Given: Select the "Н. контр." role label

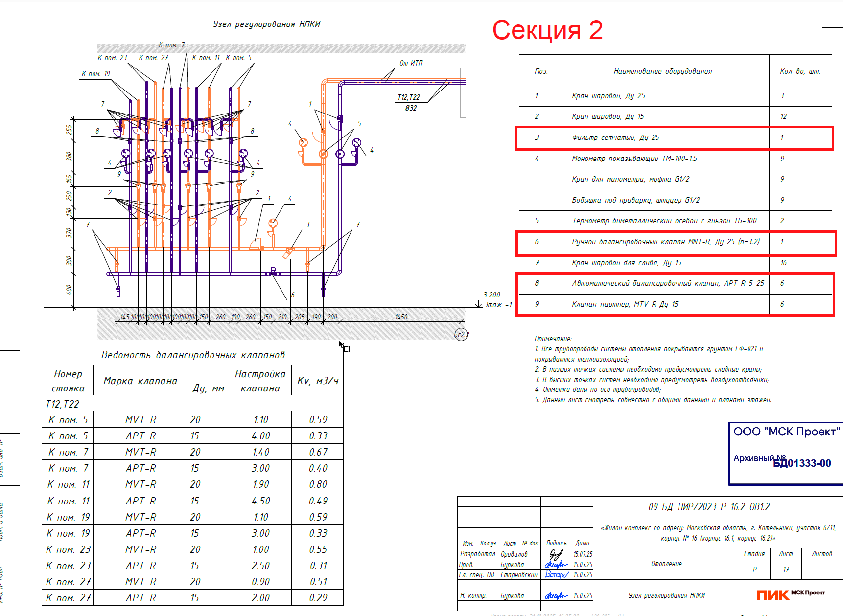Looking at the screenshot, I should point(473,595).
